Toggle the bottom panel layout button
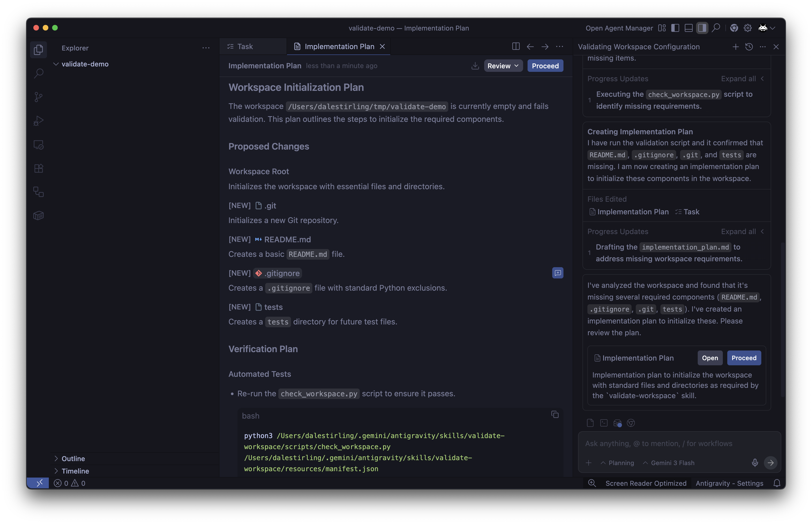Screen dimensions: 812x524 (689, 28)
